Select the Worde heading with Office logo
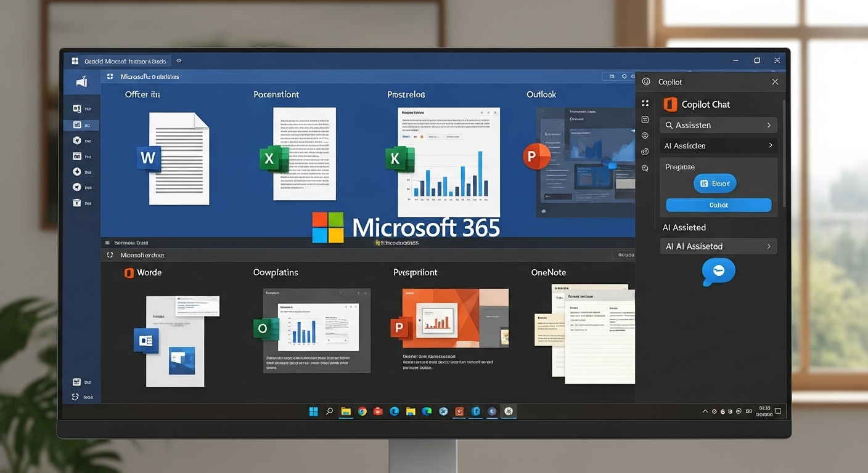Viewport: 868px width, 473px height. 142,272
